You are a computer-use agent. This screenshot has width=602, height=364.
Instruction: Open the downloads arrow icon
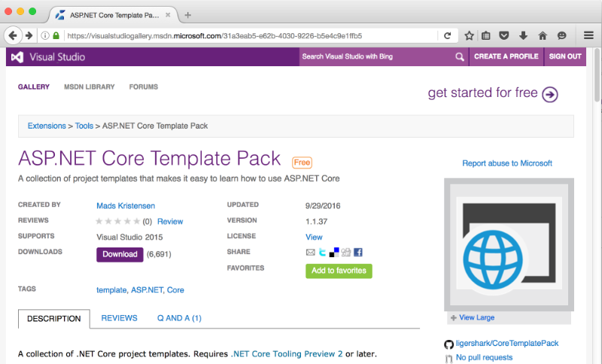click(523, 35)
